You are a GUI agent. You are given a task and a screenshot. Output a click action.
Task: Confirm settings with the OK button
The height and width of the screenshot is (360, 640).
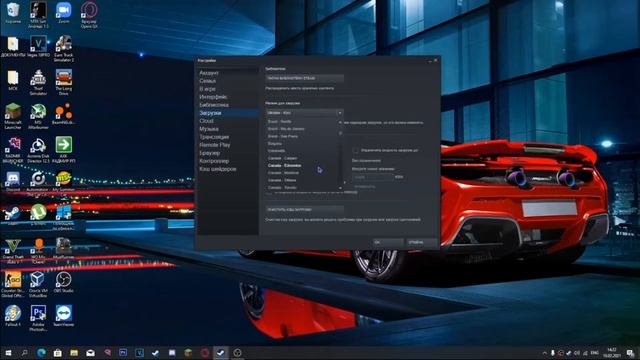click(x=388, y=242)
